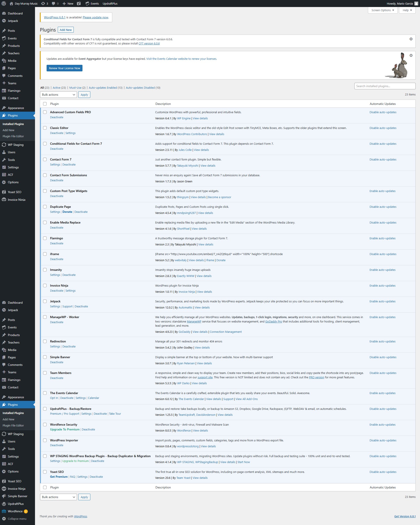Viewport: 420px width, 525px height.
Task: Open Bulk actions dropdown below the table
Action: tap(58, 497)
